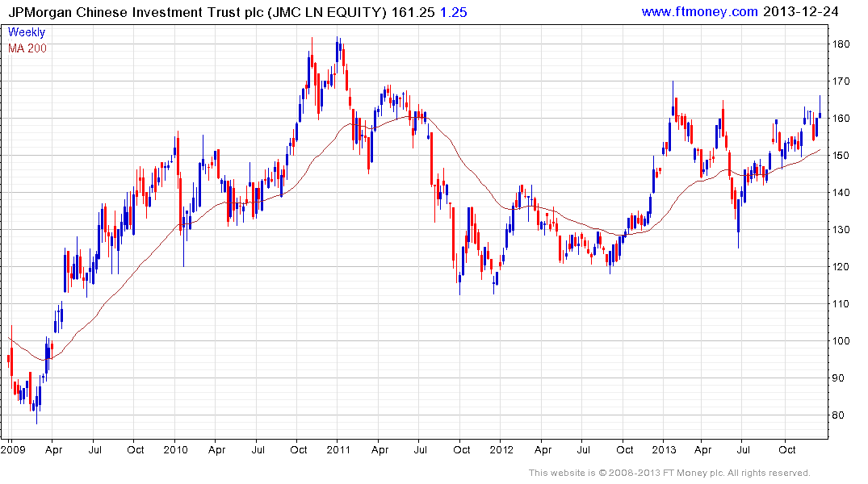Click the date 2013-12-24
This screenshot has height=484, width=868.
[800, 11]
